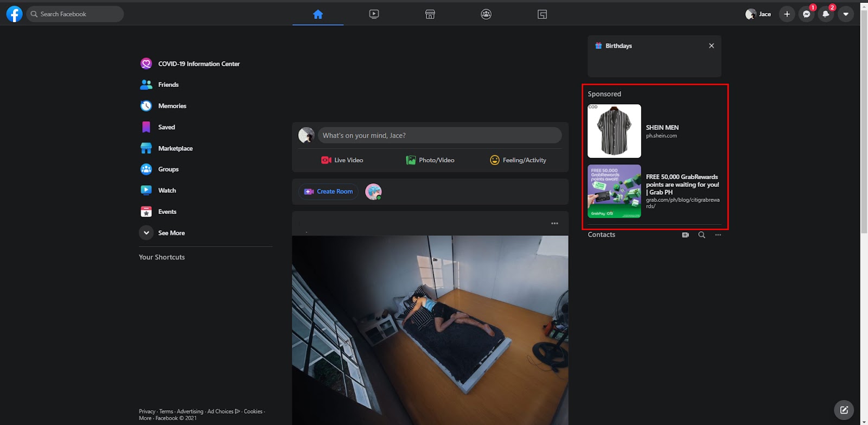Image resolution: width=868 pixels, height=425 pixels.
Task: Open Jace's profile from the top bar
Action: point(758,14)
